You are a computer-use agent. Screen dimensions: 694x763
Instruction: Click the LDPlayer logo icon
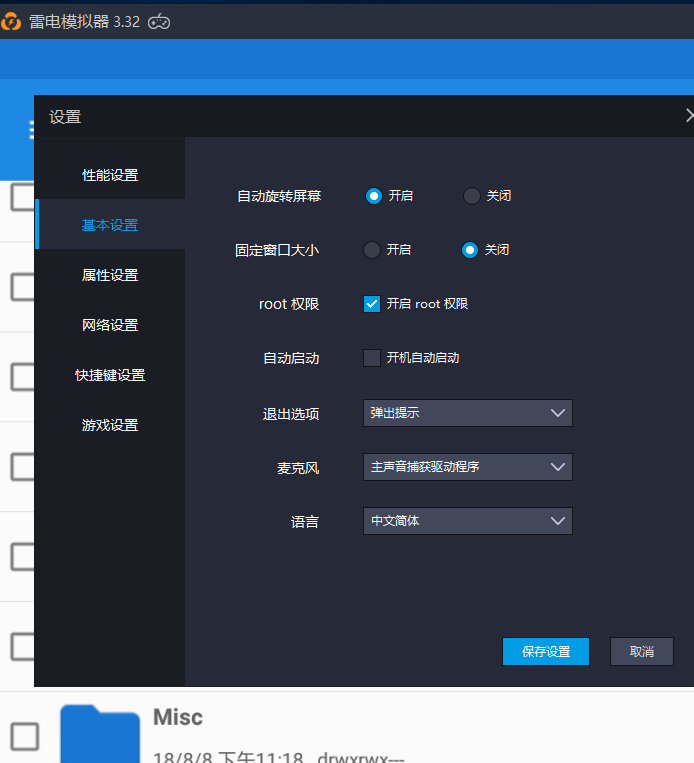[13, 21]
